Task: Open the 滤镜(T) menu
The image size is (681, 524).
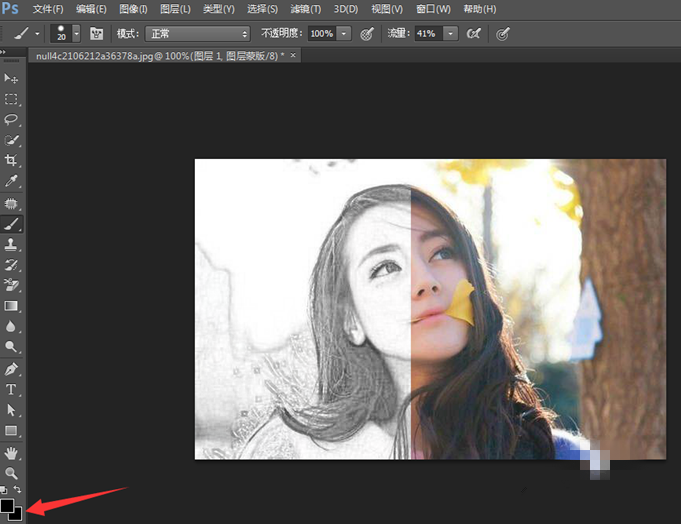Action: pyautogui.click(x=306, y=9)
